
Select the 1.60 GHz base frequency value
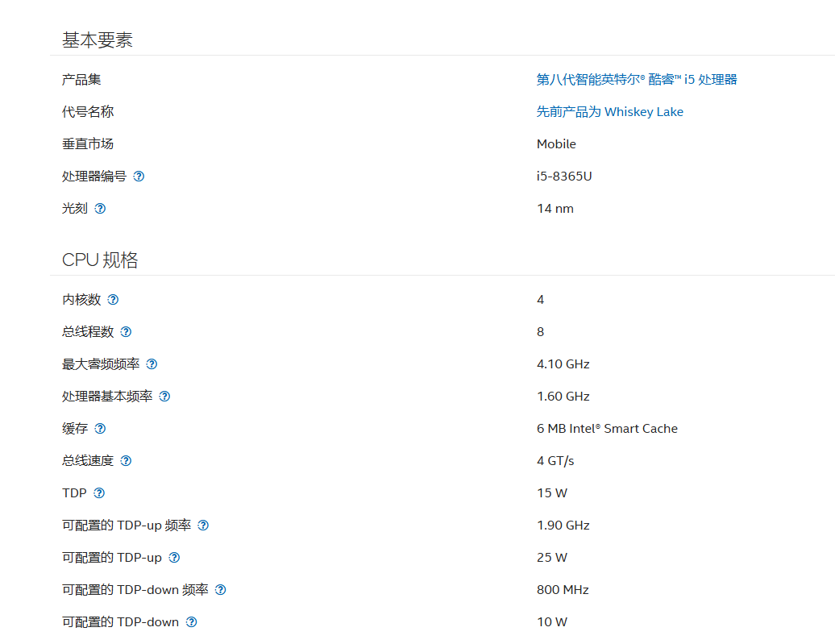tap(563, 397)
